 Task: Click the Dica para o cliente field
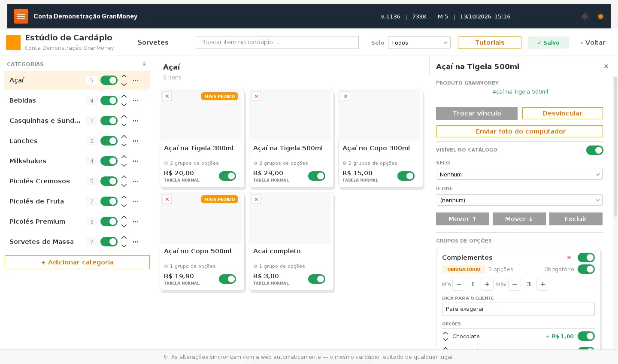tap(518, 309)
